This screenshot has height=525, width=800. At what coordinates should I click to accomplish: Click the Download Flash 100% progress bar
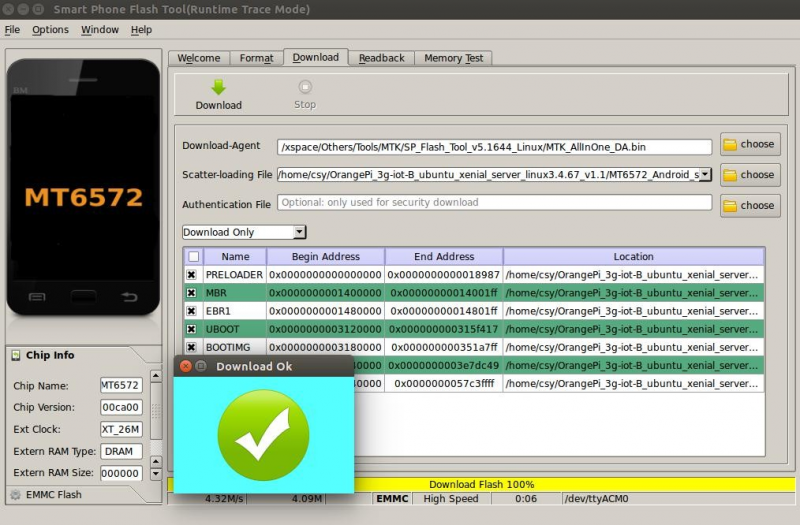tap(480, 484)
